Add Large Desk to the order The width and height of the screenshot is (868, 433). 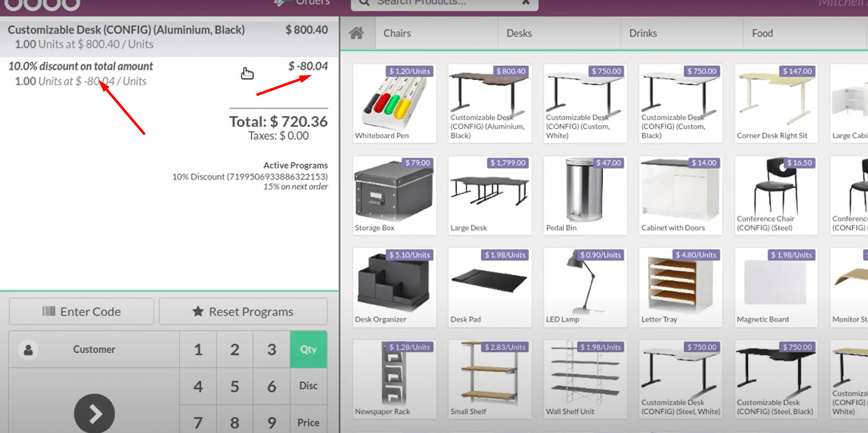click(x=490, y=195)
